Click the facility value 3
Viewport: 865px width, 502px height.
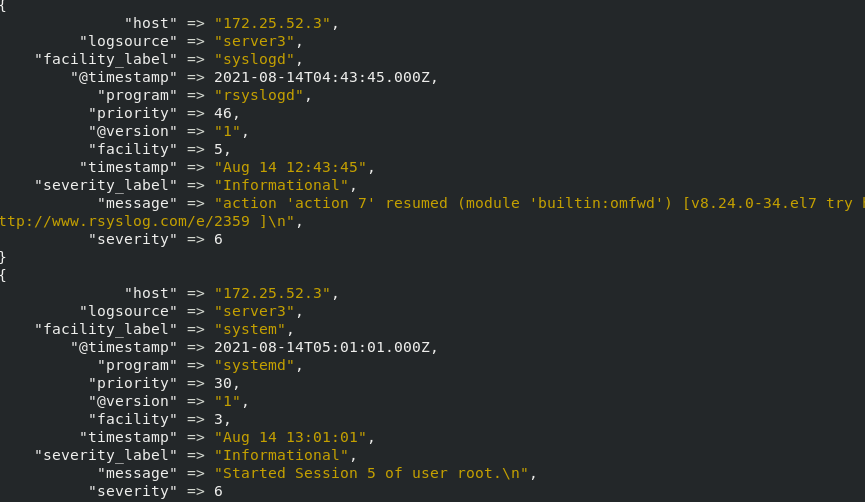[218, 419]
